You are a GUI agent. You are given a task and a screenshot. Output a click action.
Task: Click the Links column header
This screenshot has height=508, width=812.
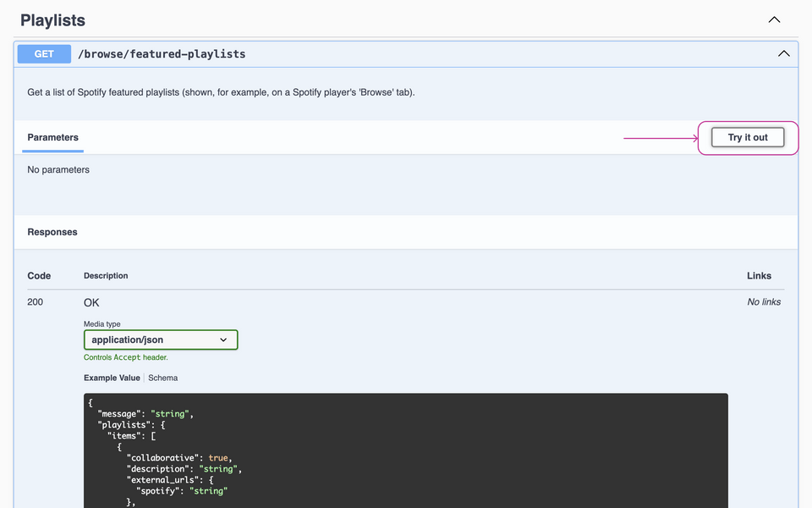click(x=760, y=276)
